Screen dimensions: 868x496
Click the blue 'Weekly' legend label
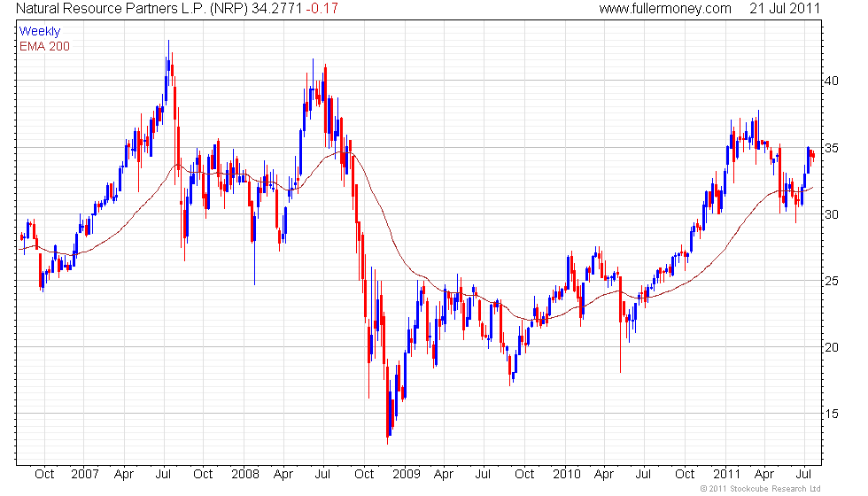point(39,32)
